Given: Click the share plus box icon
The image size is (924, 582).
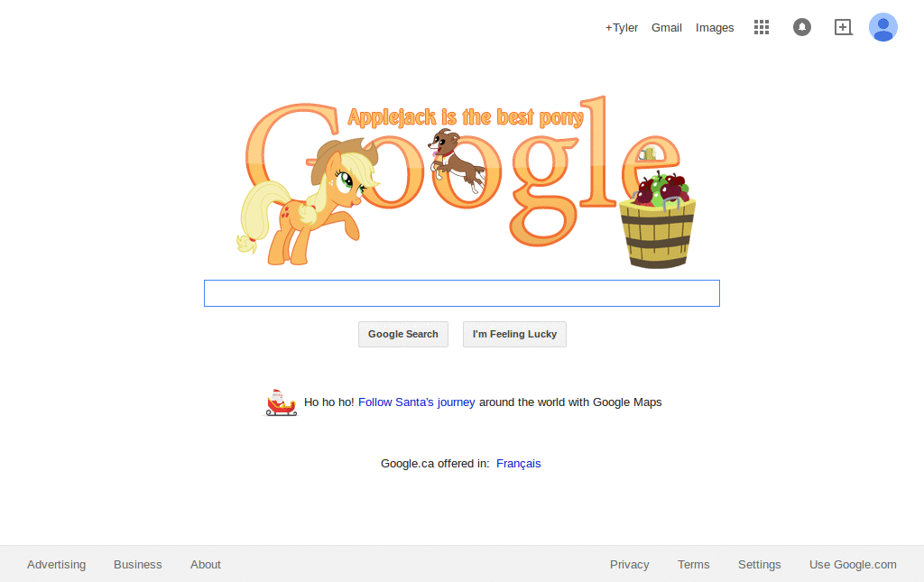Looking at the screenshot, I should coord(844,27).
